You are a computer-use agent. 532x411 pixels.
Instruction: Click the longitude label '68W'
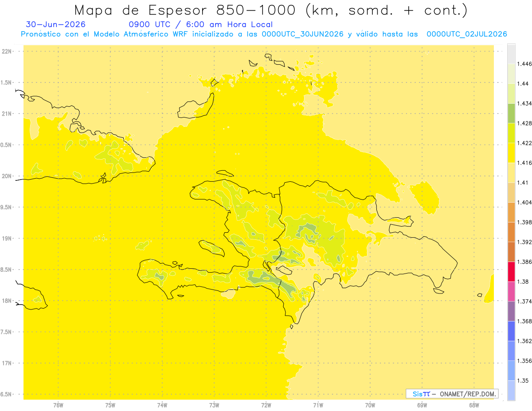click(474, 405)
